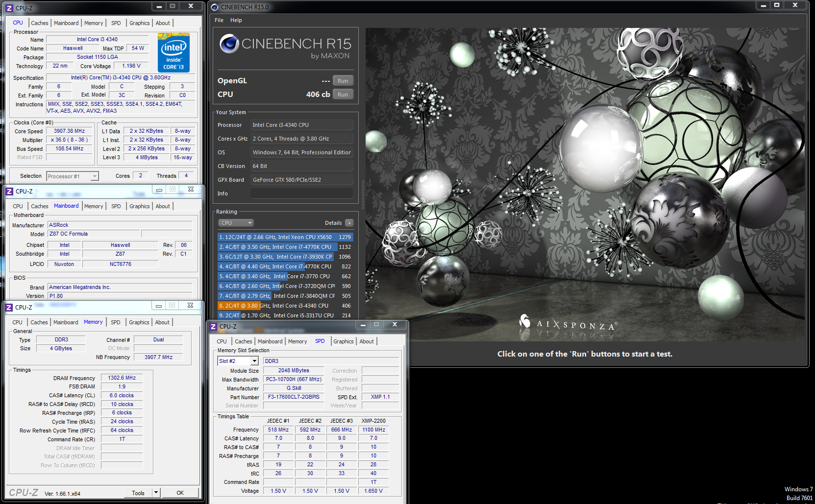
Task: Select Mainboard tab in the SPD CPU-Z window
Action: point(270,341)
